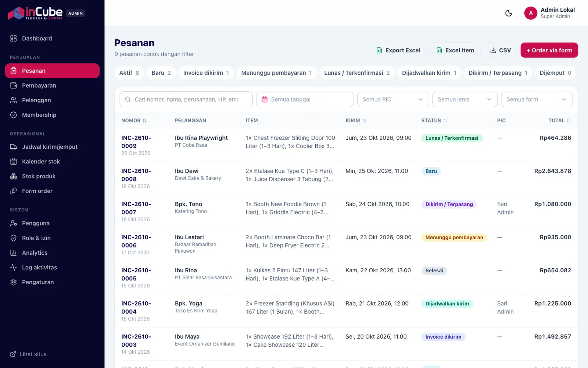Click the Selesai status badge
588x368 pixels.
pos(434,270)
